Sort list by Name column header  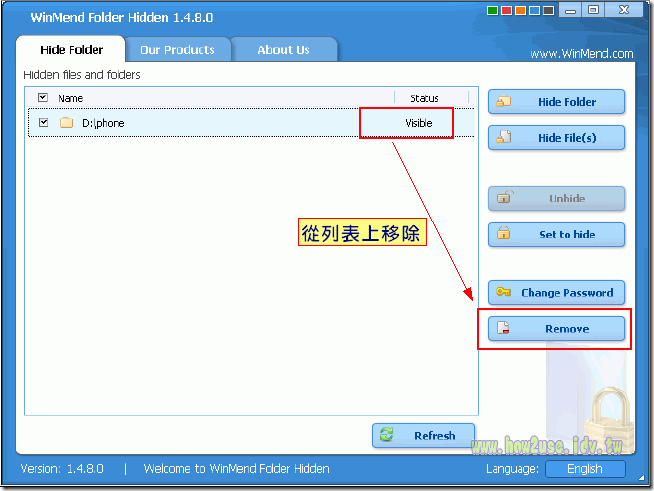pyautogui.click(x=70, y=98)
